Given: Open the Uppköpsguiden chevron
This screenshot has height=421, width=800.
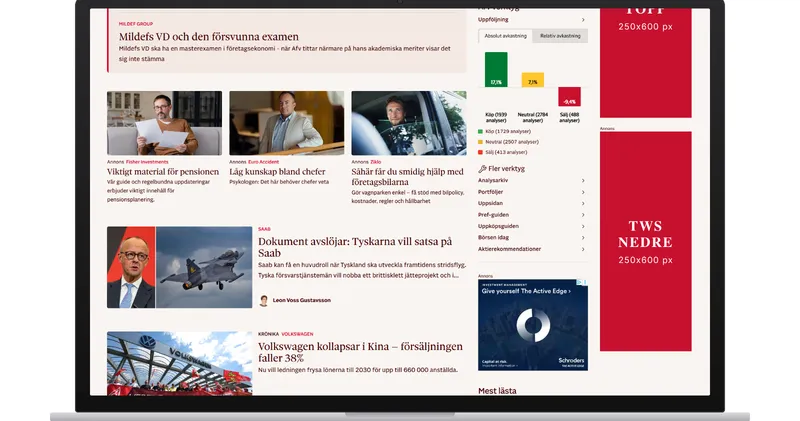Looking at the screenshot, I should click(583, 227).
